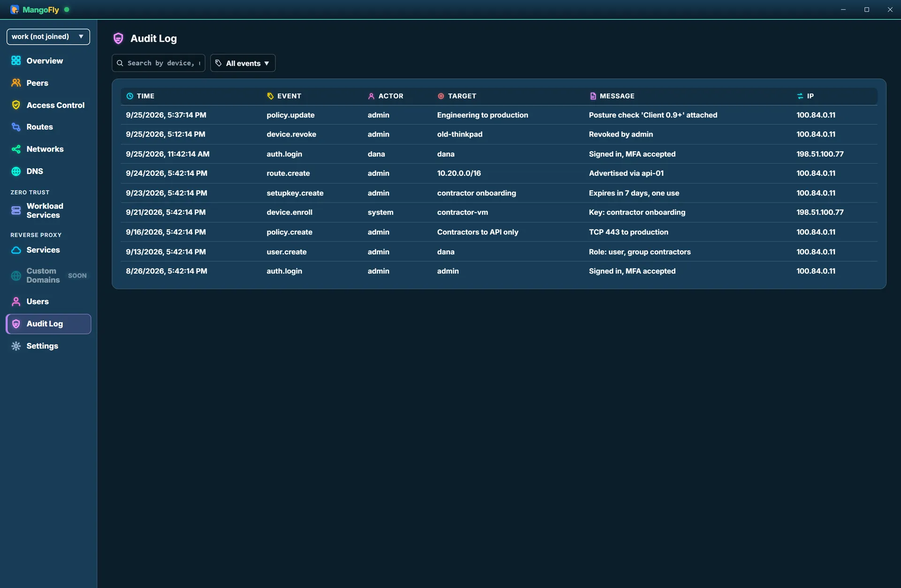901x588 pixels.
Task: Click the Access Control shield icon
Action: tap(16, 105)
